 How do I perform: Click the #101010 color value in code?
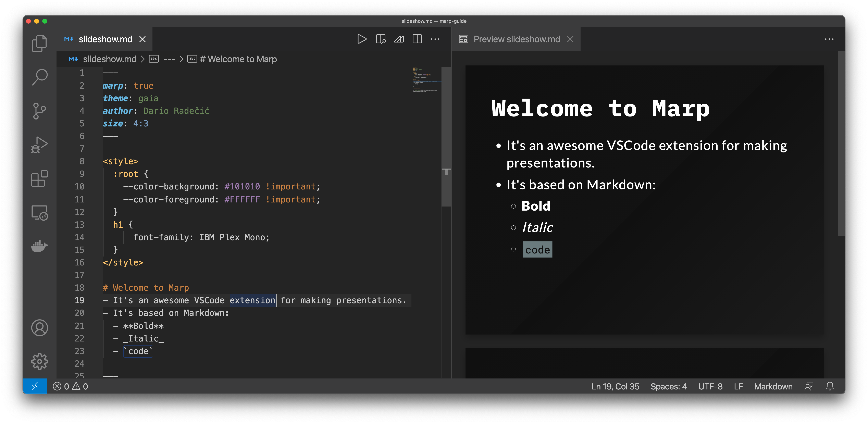[x=242, y=187]
